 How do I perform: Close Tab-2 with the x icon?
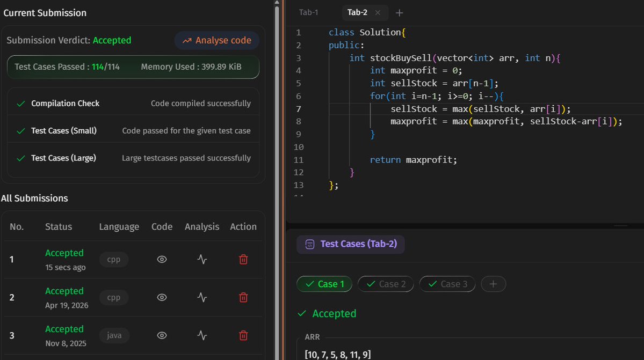pos(378,13)
